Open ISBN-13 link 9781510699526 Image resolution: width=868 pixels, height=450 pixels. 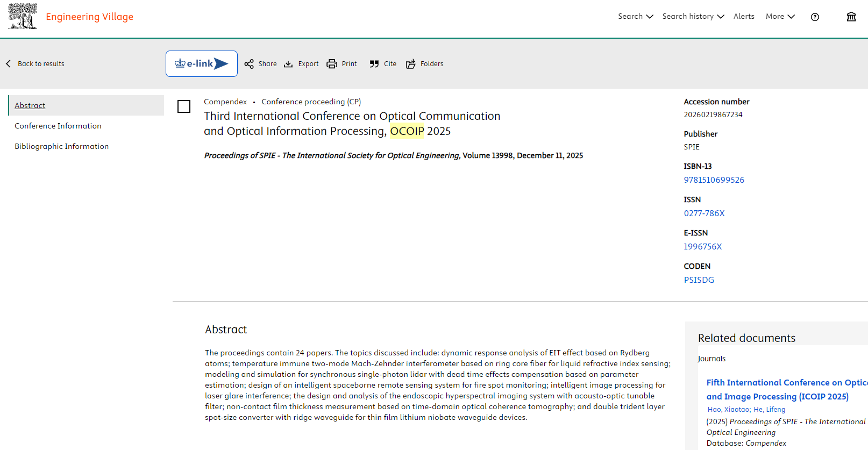point(714,180)
